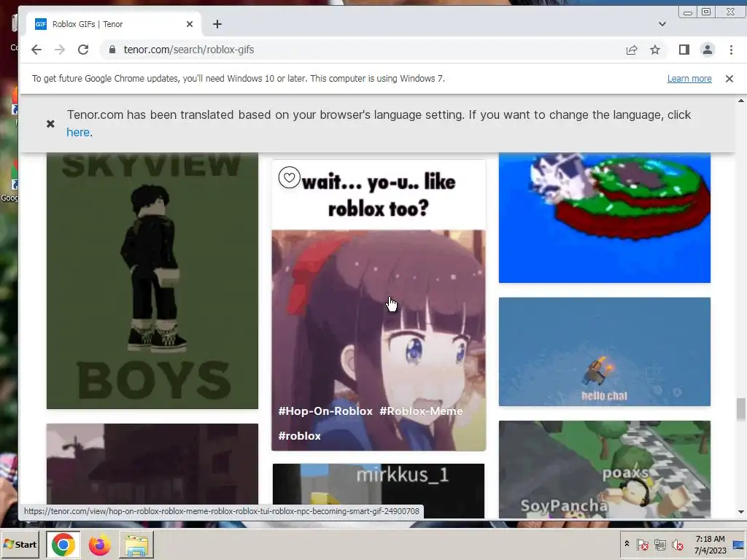Open the Chrome side panel

click(x=684, y=50)
